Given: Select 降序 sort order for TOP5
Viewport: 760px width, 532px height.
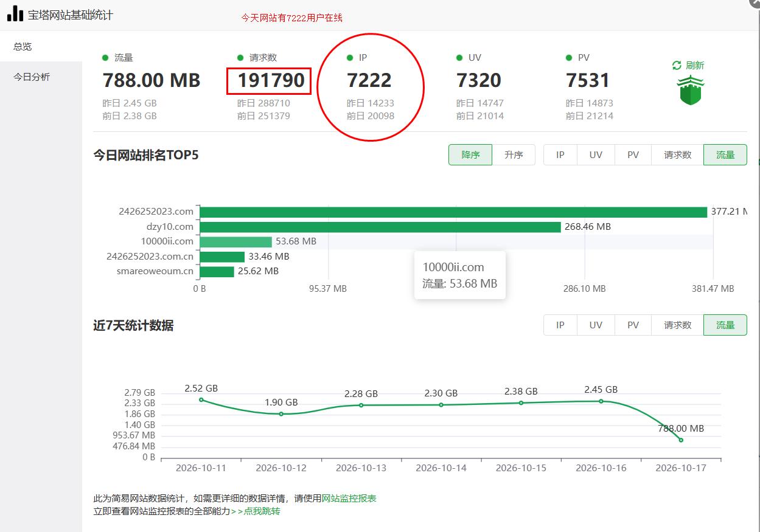Looking at the screenshot, I should 470,155.
